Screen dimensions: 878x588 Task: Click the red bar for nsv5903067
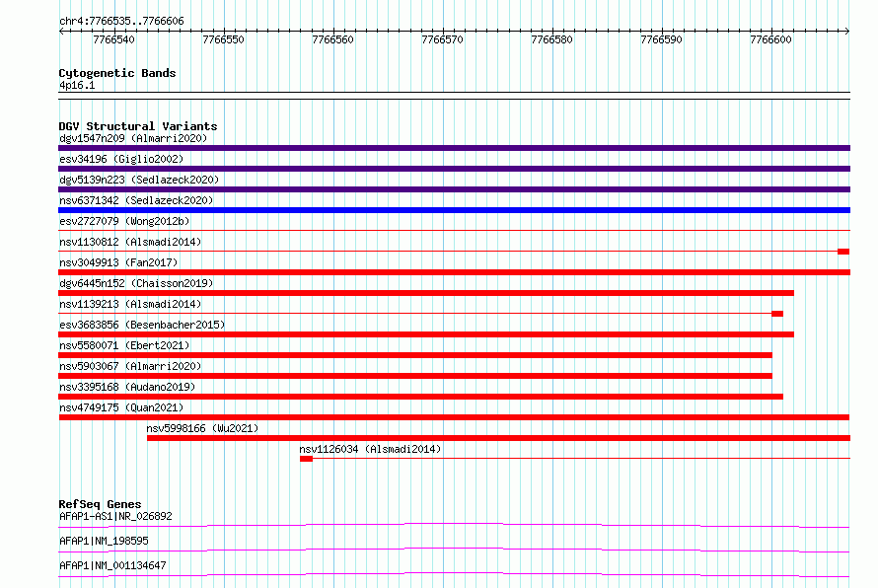tap(415, 376)
